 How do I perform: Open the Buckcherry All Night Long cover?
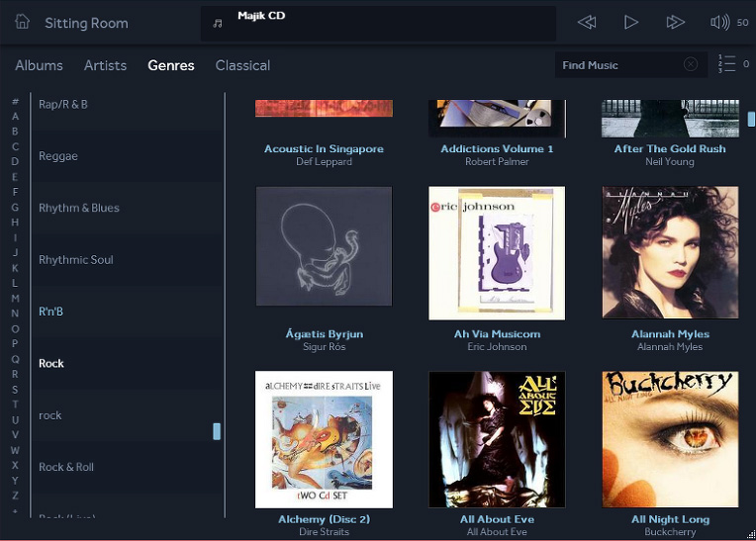(670, 439)
